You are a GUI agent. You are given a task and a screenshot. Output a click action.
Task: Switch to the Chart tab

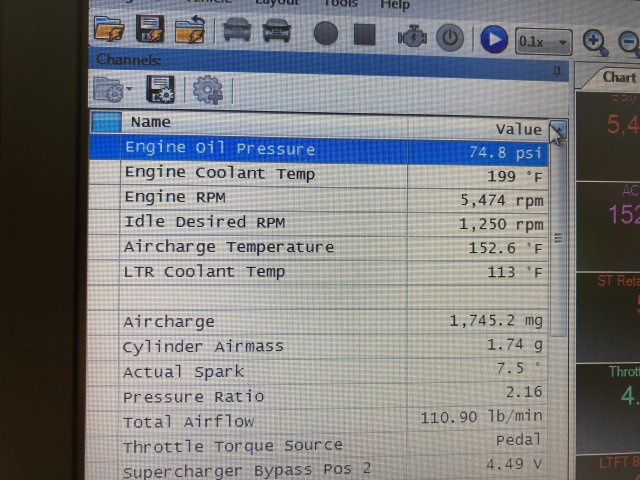click(619, 77)
